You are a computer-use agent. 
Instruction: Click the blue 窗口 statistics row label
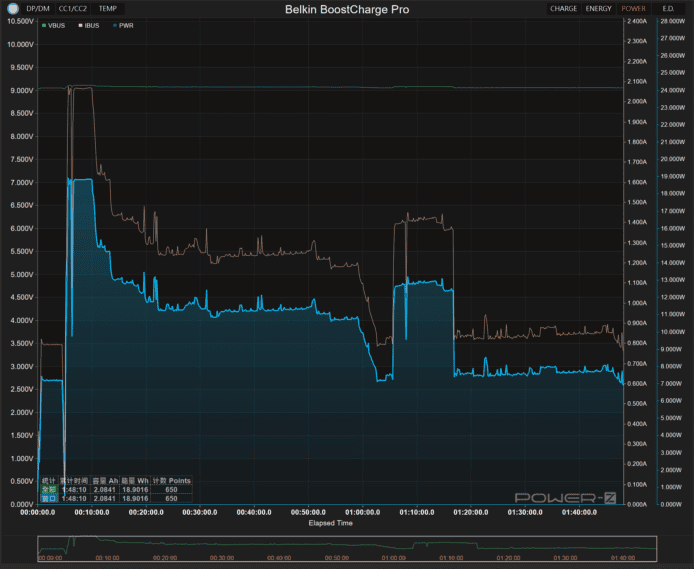(x=48, y=498)
